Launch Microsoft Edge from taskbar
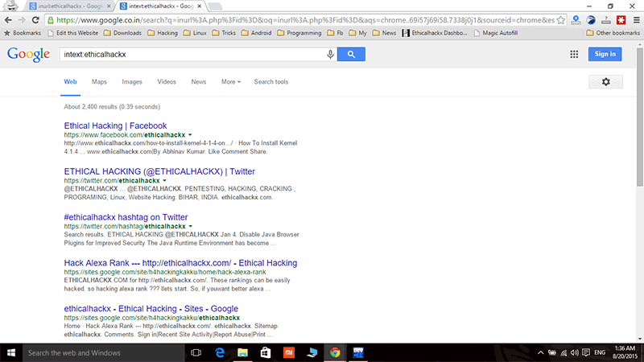The image size is (644, 362). (x=220, y=352)
